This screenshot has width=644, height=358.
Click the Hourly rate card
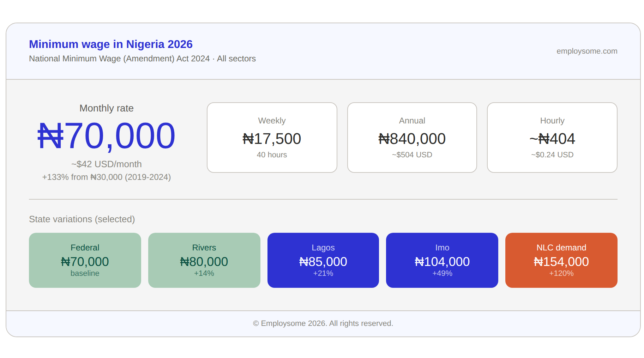pyautogui.click(x=552, y=137)
